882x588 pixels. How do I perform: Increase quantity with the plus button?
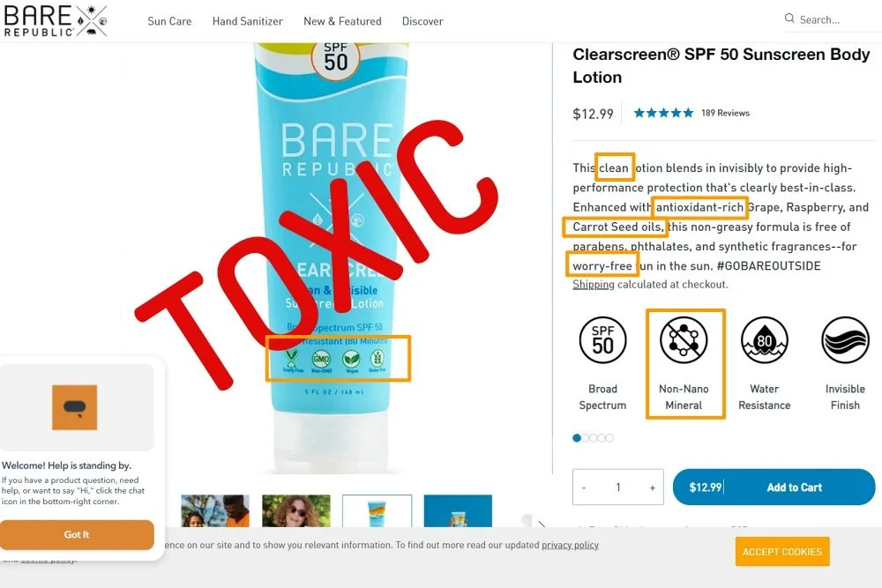(x=653, y=488)
